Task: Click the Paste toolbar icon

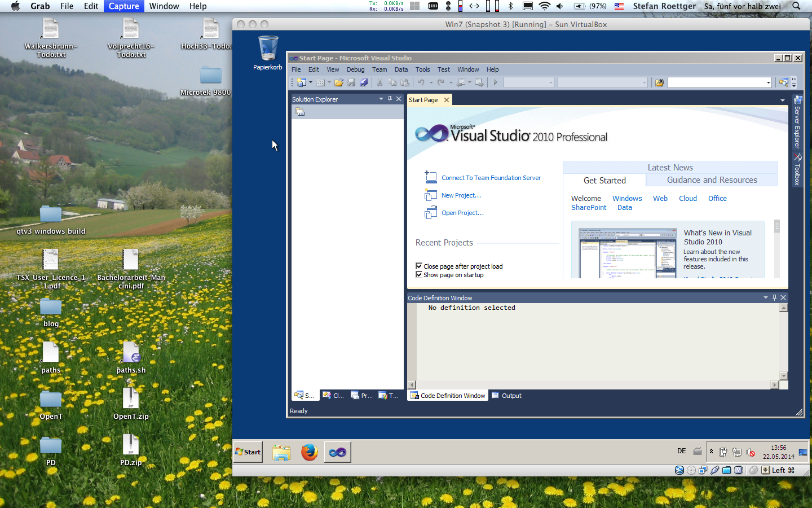Action: pyautogui.click(x=405, y=82)
